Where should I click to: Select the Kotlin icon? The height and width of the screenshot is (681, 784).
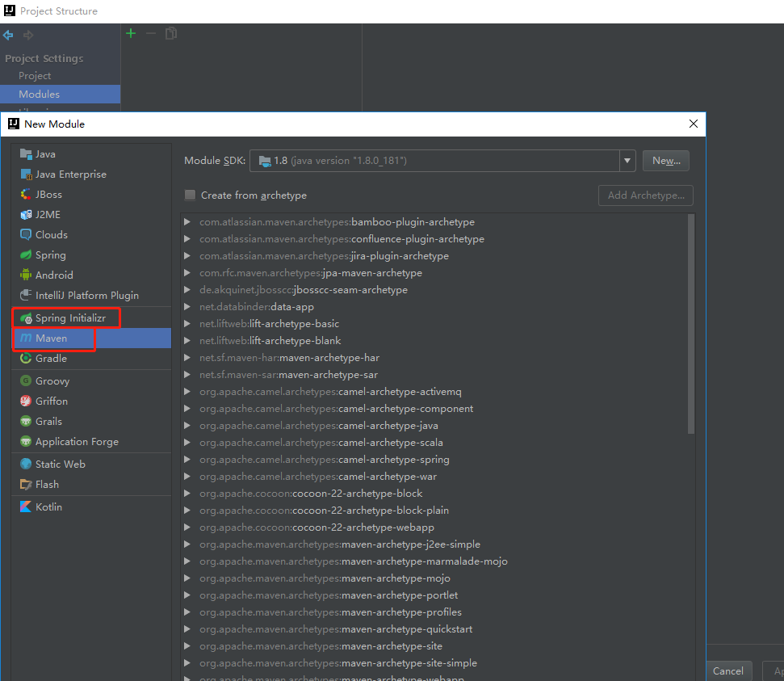(26, 507)
